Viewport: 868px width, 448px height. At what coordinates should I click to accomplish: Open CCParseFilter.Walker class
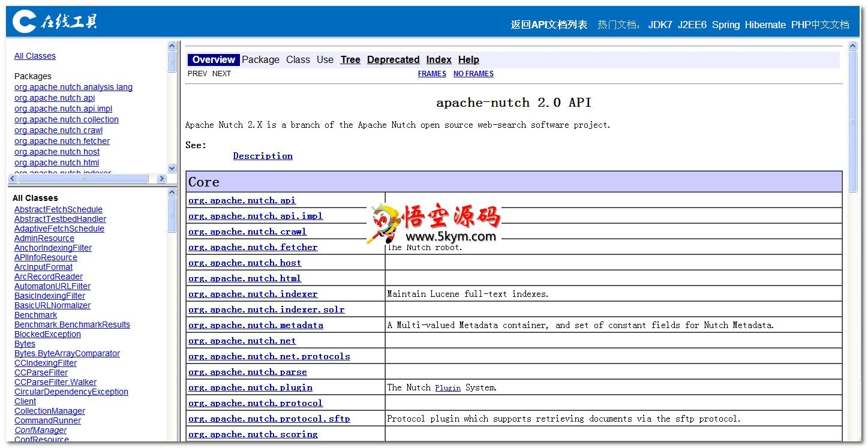coord(55,382)
